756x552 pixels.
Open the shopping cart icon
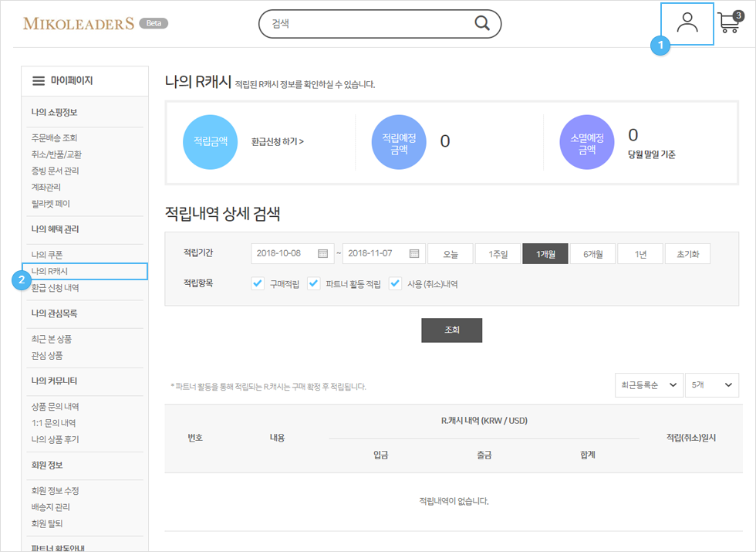727,22
